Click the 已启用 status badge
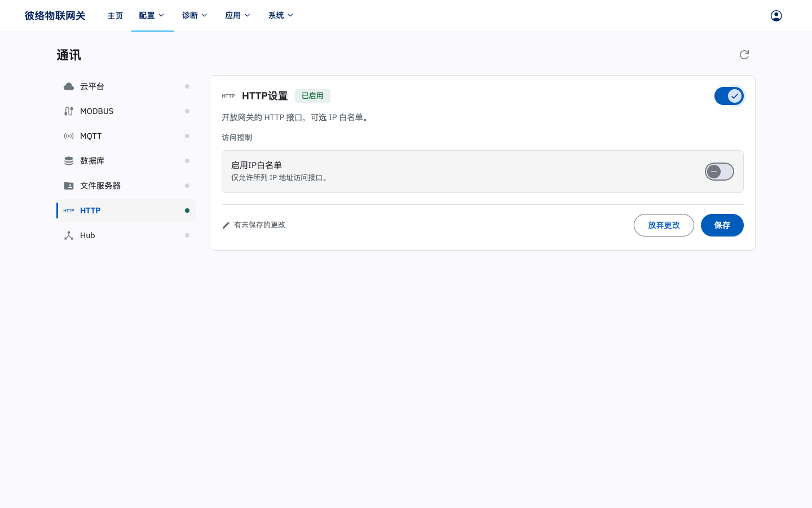 312,96
